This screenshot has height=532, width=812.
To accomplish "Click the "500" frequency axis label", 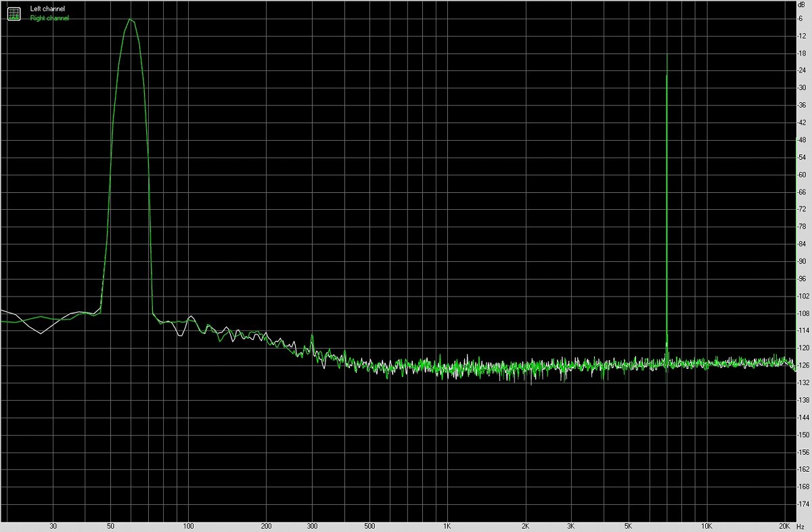I will coord(369,526).
